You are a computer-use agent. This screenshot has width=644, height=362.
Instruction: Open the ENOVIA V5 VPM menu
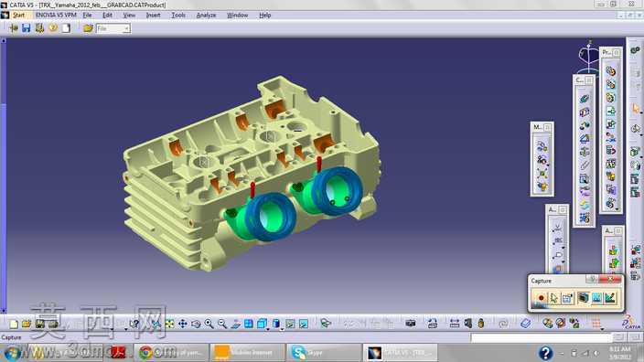56,16
